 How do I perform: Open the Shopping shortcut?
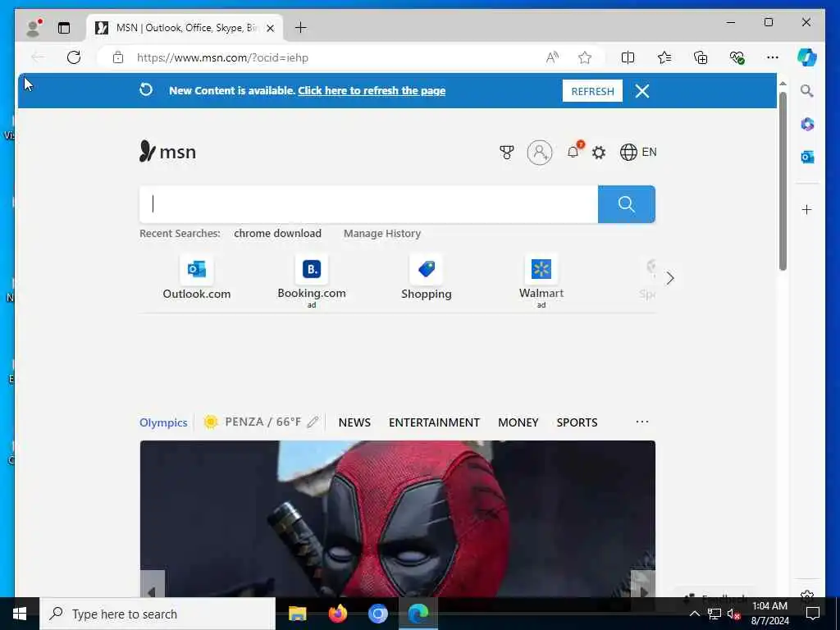tap(427, 278)
